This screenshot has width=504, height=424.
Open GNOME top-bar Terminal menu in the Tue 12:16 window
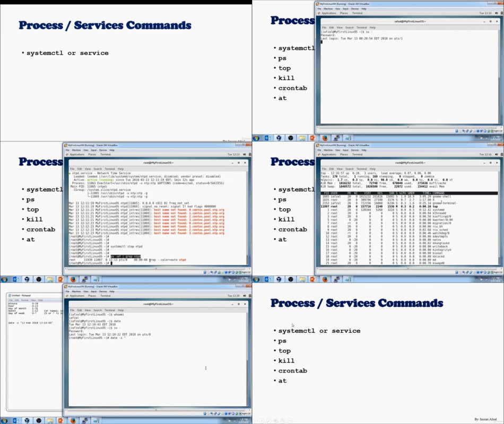point(358,155)
